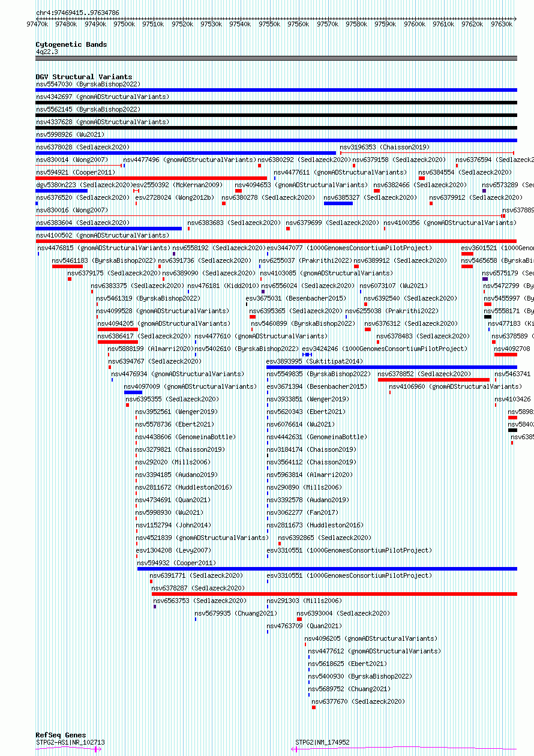Click variant label nsv6255037 (Prakrithi2022)

click(305, 260)
